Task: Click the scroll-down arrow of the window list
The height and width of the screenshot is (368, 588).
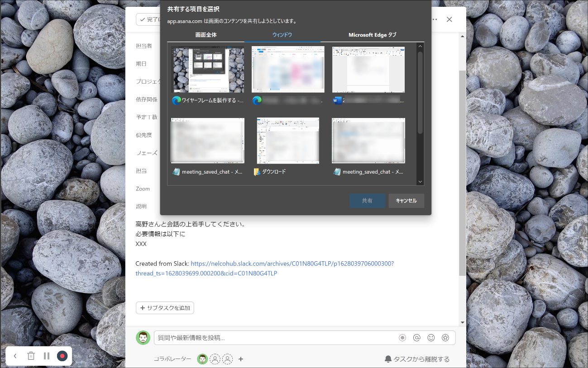Action: (x=420, y=182)
